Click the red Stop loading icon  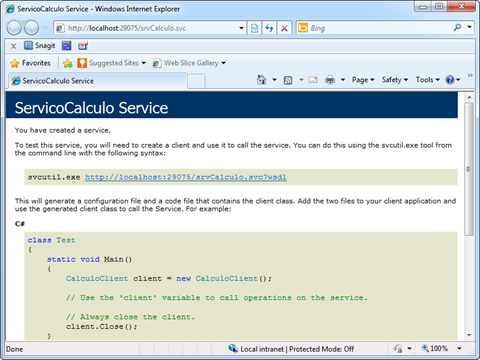tap(284, 28)
